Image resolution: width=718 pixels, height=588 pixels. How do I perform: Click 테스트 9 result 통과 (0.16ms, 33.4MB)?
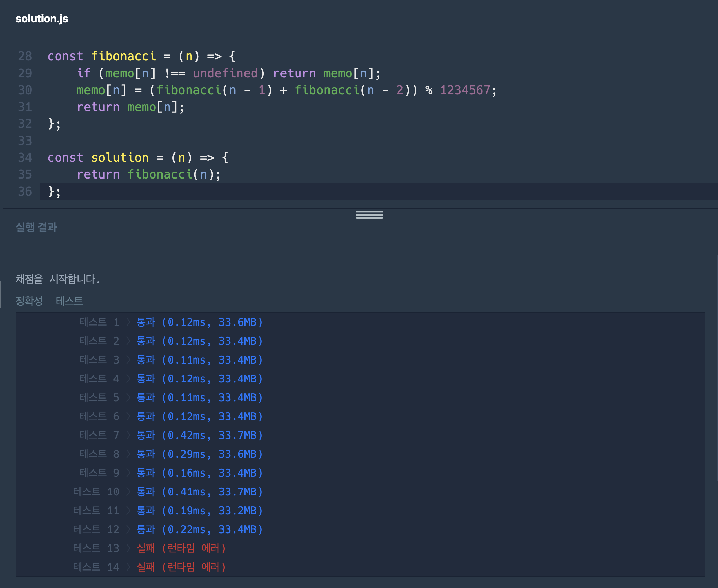pyautogui.click(x=200, y=473)
